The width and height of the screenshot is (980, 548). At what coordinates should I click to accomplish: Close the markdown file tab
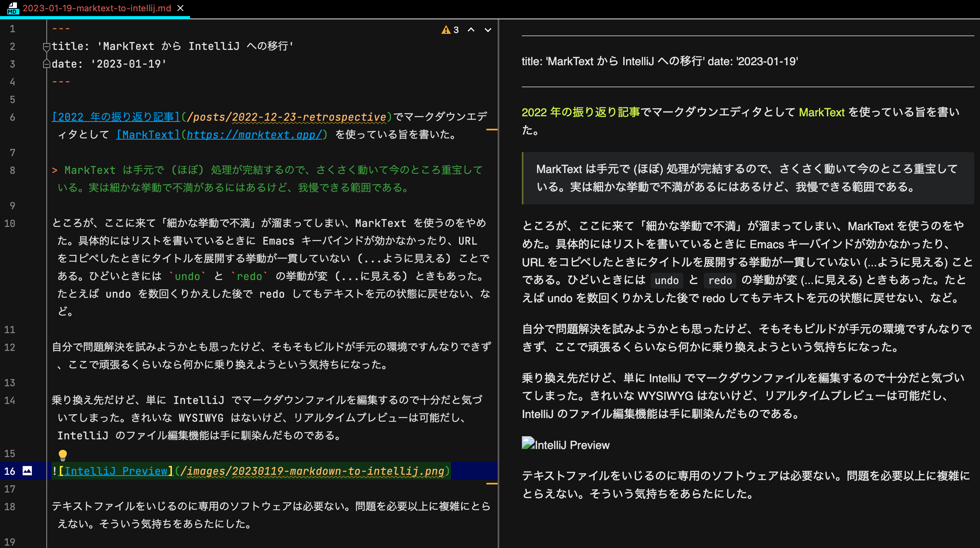coord(180,8)
